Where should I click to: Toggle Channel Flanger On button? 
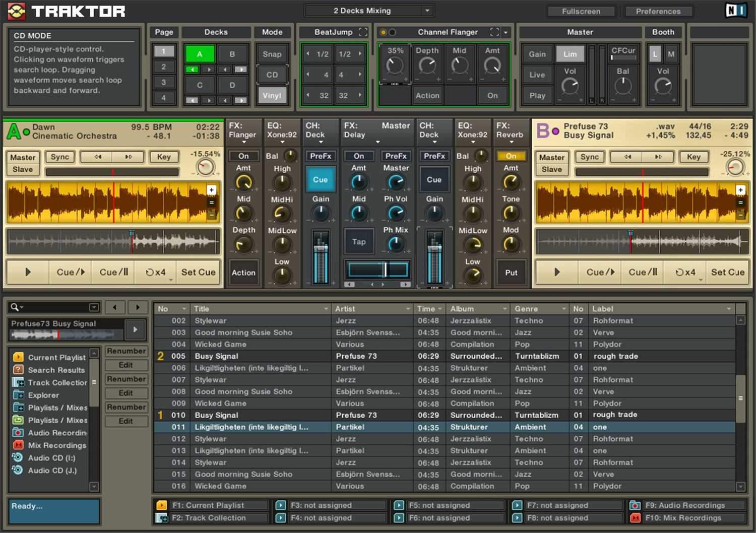[492, 95]
